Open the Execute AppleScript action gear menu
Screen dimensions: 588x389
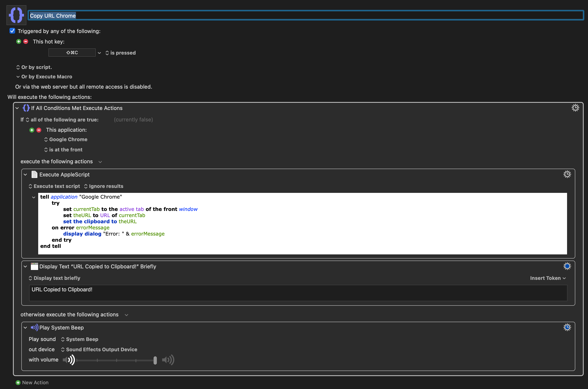(x=567, y=174)
